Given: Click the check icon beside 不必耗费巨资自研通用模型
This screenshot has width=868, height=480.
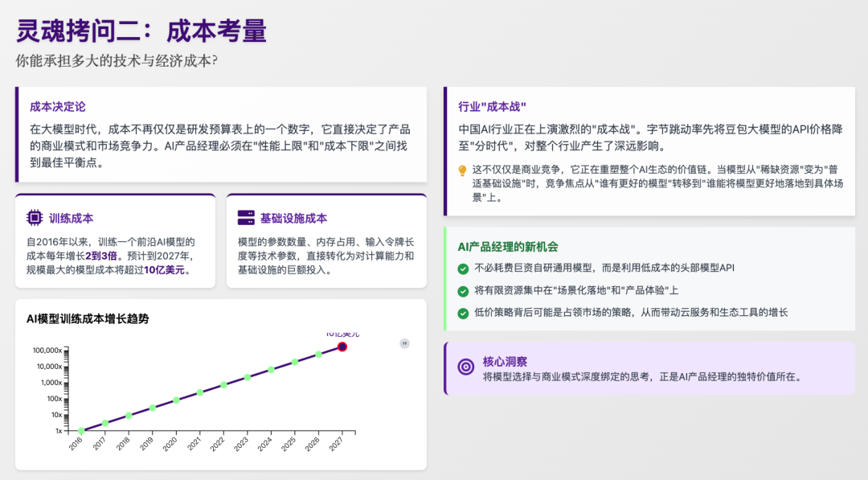Looking at the screenshot, I should point(464,269).
